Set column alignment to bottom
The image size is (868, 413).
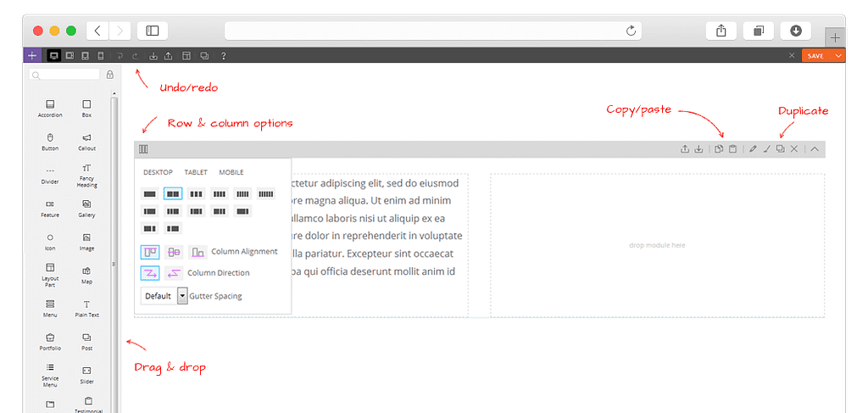(198, 252)
